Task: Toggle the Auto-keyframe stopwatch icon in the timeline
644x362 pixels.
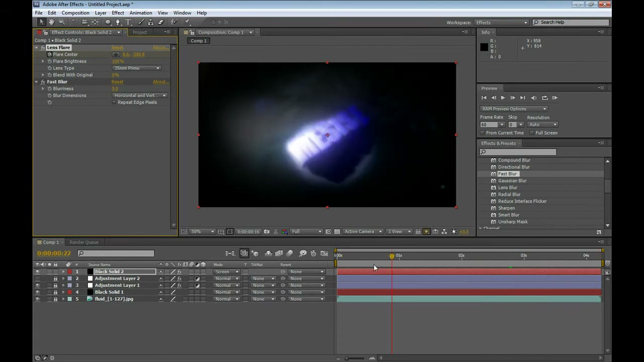Action: [313, 253]
